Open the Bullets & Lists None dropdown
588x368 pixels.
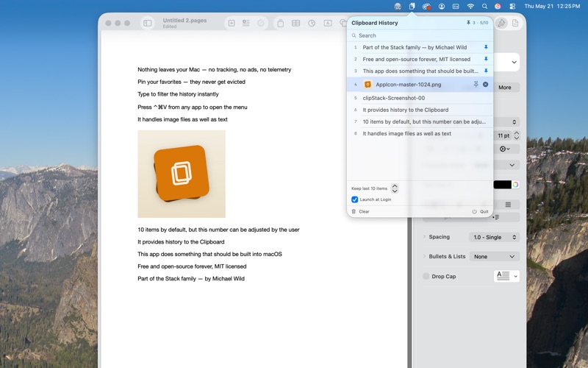[x=494, y=256]
